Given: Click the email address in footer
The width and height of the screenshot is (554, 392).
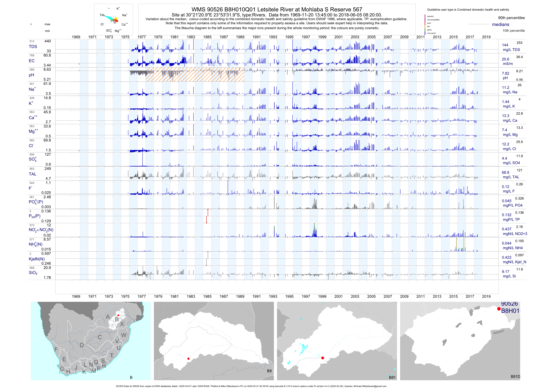Looking at the screenshot, I should pos(370,386).
